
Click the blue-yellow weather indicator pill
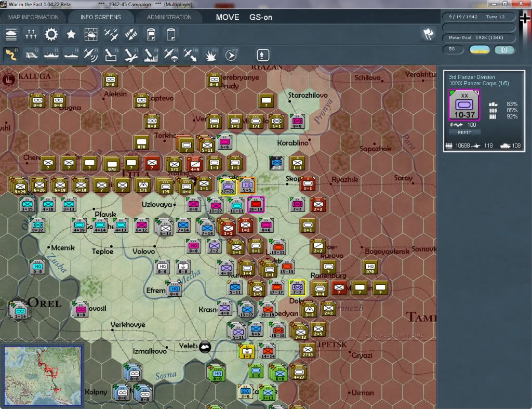coord(479,49)
